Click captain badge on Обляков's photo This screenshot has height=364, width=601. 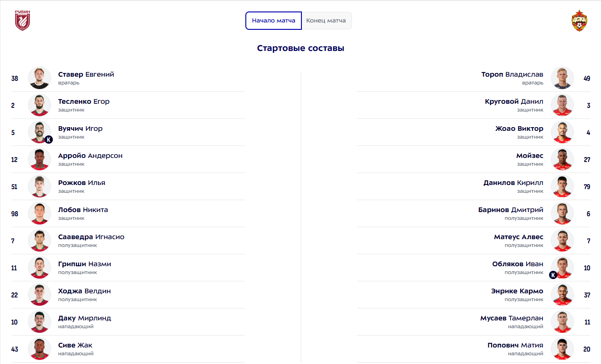click(x=553, y=275)
